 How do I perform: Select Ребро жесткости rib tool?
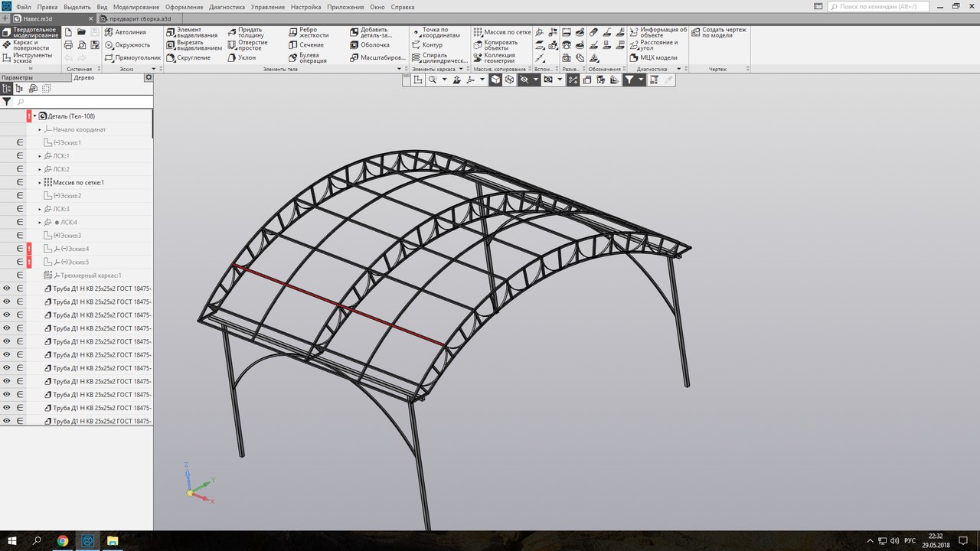[x=309, y=32]
